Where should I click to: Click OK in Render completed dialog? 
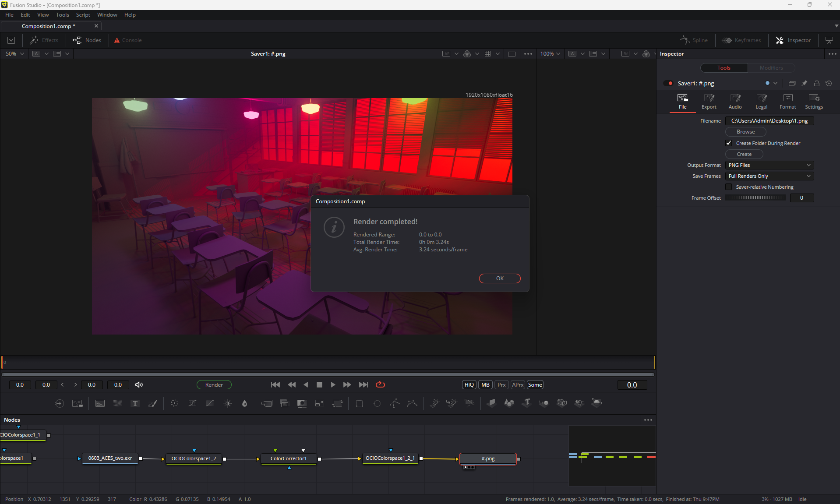click(x=499, y=278)
